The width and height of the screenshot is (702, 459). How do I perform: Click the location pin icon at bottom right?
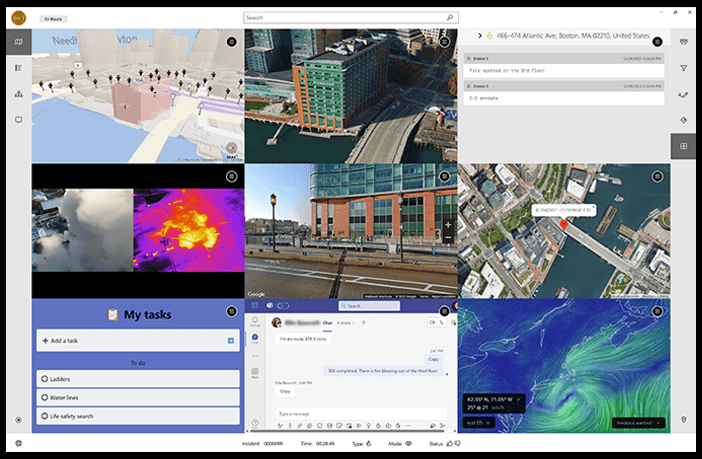684,420
